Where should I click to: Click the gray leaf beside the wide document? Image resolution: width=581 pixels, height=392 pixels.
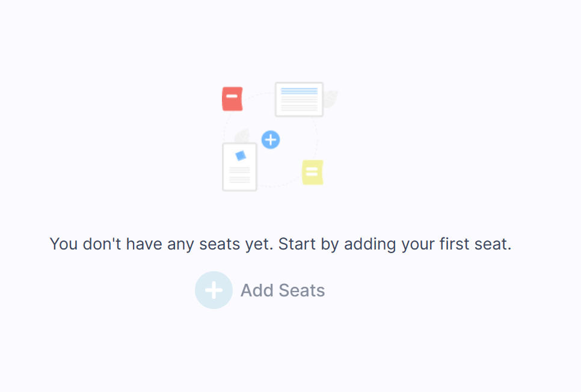pyautogui.click(x=331, y=99)
